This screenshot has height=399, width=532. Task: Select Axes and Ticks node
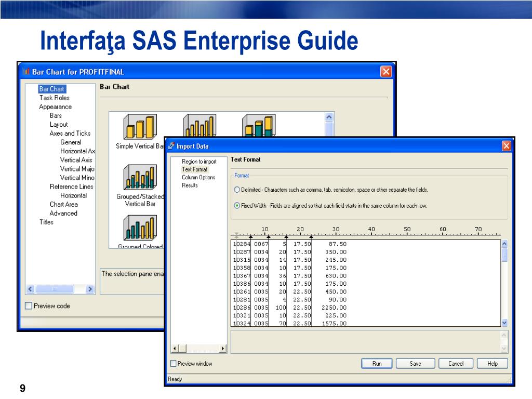pyautogui.click(x=70, y=134)
